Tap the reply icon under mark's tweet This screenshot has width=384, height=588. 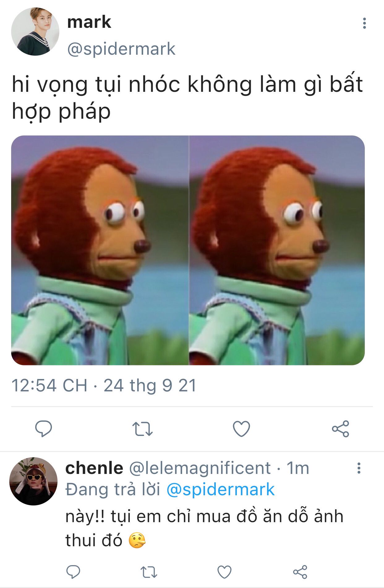pos(44,428)
